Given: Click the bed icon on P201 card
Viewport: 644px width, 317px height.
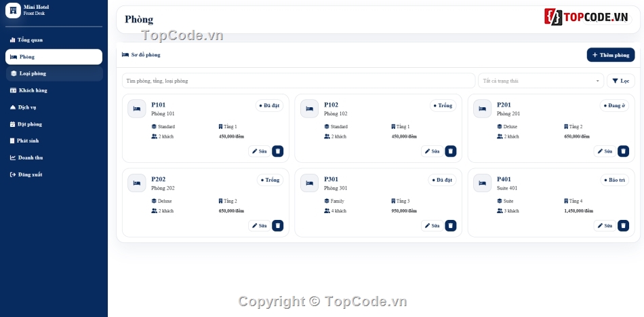Looking at the screenshot, I should [x=483, y=109].
